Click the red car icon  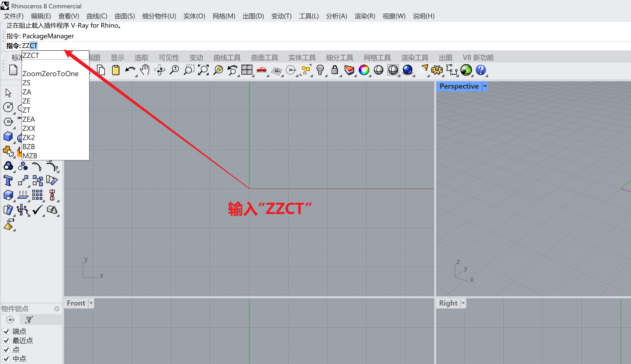[261, 70]
